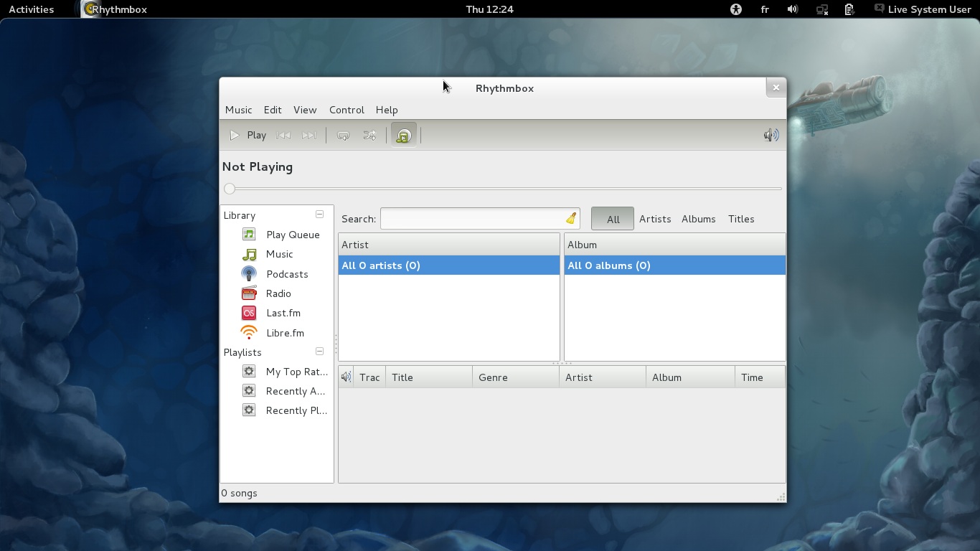Viewport: 980px width, 551px height.
Task: Open the battery status icon in top bar
Action: [x=849, y=9]
